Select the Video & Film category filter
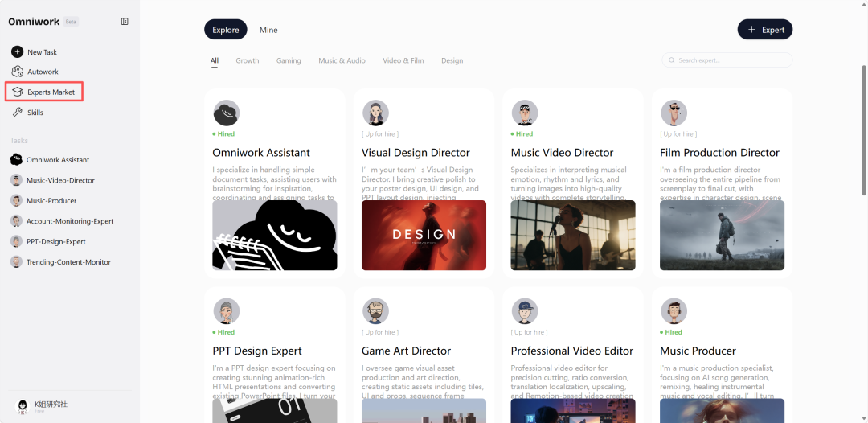Image resolution: width=868 pixels, height=423 pixels. coord(403,60)
